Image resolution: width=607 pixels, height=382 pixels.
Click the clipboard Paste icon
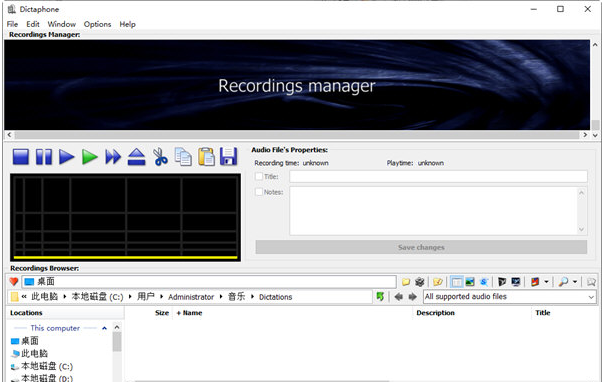pos(206,157)
